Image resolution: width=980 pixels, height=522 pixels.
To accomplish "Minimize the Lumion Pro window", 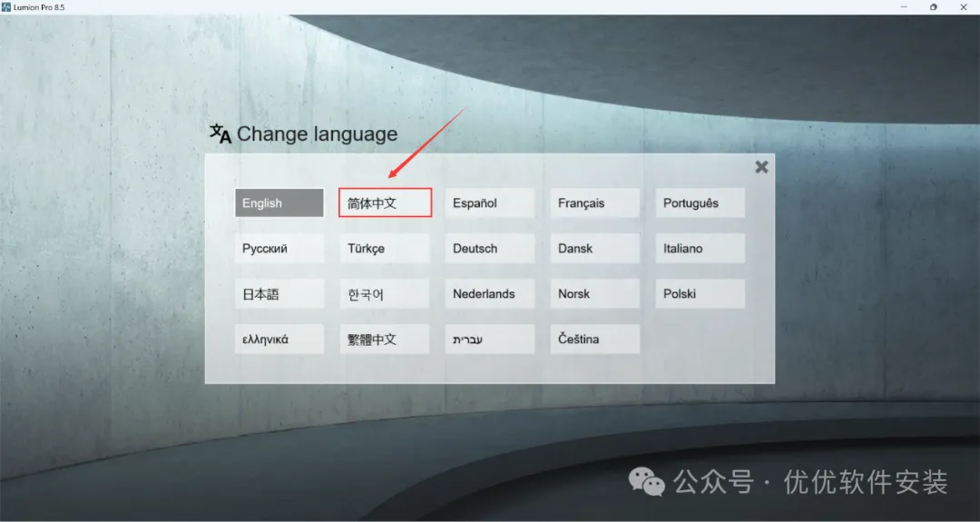I will 904,7.
